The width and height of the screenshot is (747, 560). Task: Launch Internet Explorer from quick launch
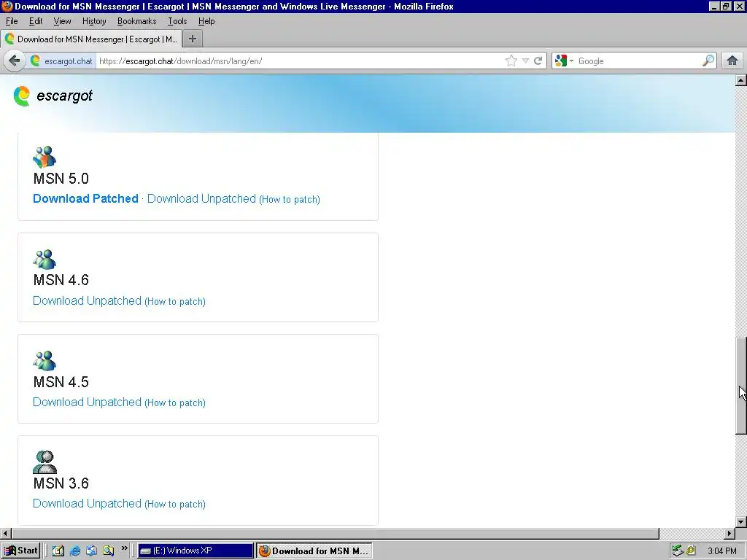tap(75, 551)
